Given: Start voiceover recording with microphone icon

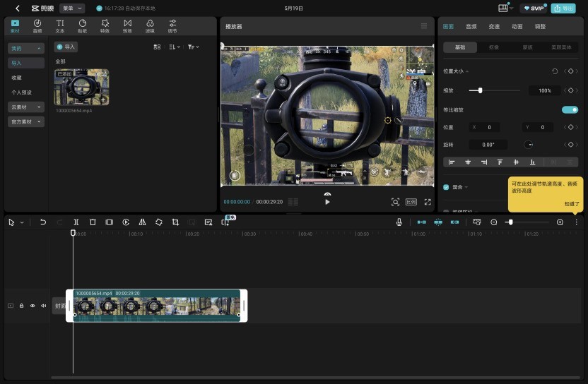Looking at the screenshot, I should tap(399, 222).
